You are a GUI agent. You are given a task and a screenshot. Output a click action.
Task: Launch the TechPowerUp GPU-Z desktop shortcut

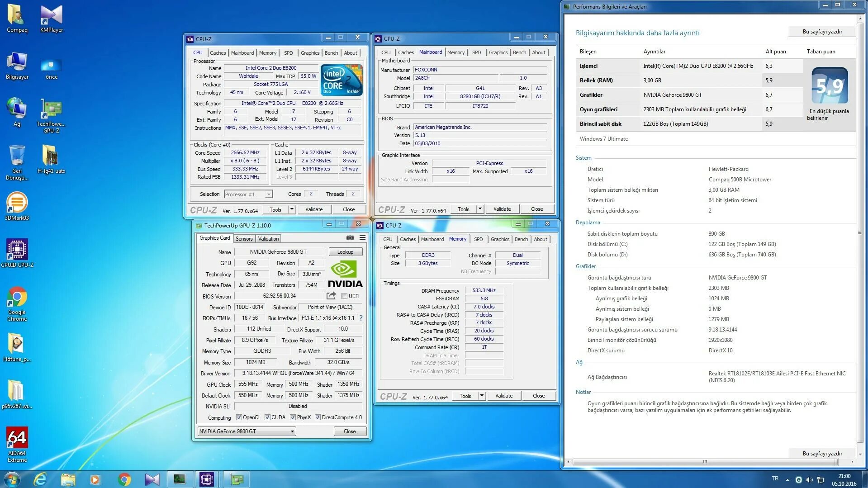pyautogui.click(x=51, y=115)
